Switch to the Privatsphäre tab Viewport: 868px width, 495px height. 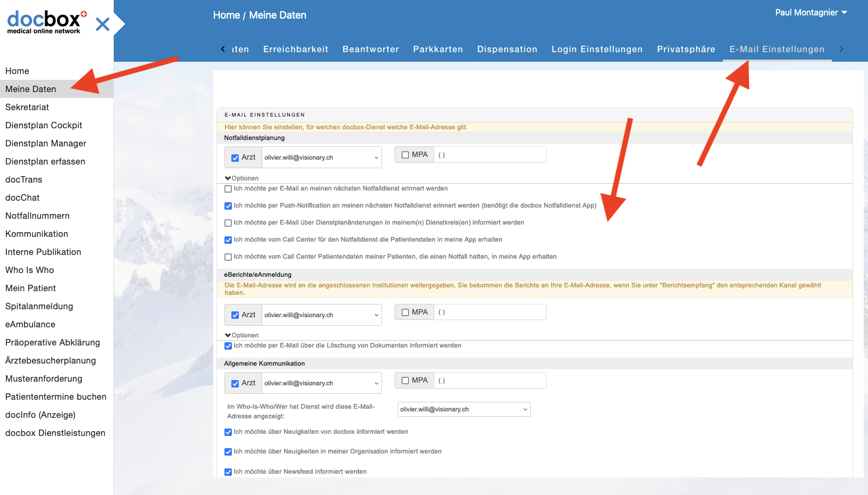[x=686, y=49]
